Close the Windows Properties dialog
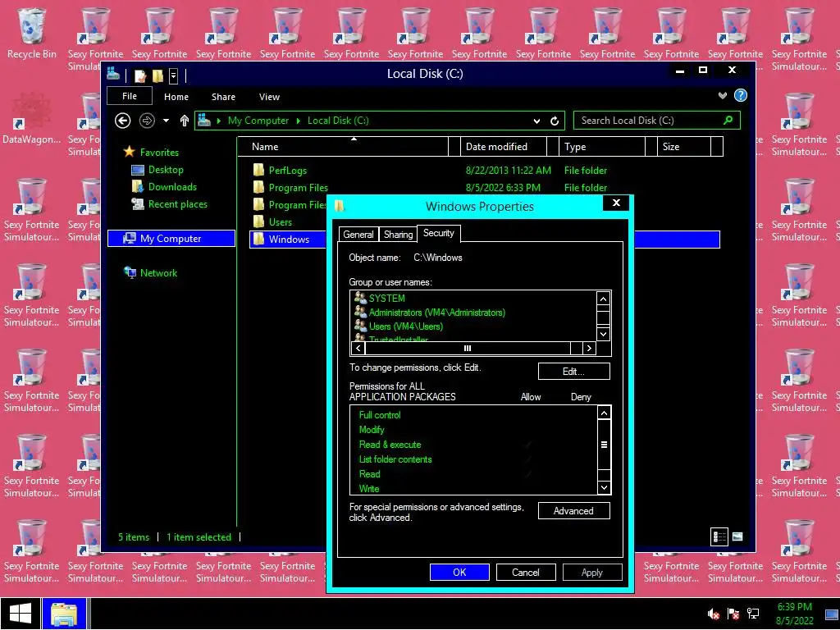 [616, 203]
